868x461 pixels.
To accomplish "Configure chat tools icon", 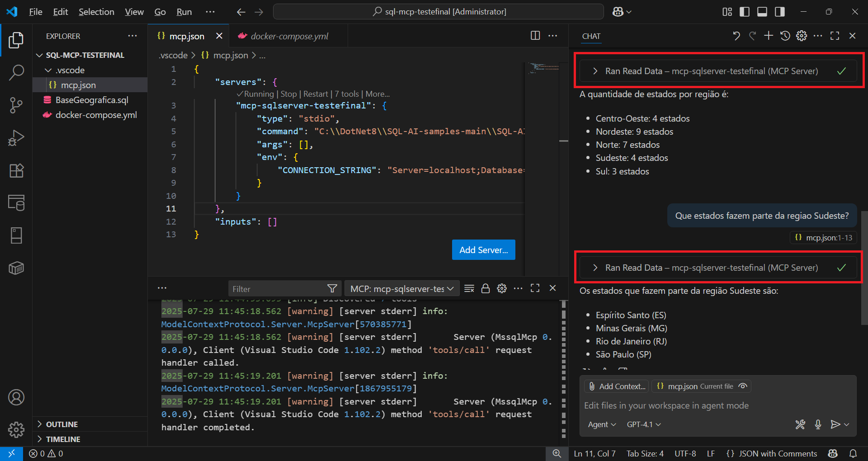I will pos(800,424).
